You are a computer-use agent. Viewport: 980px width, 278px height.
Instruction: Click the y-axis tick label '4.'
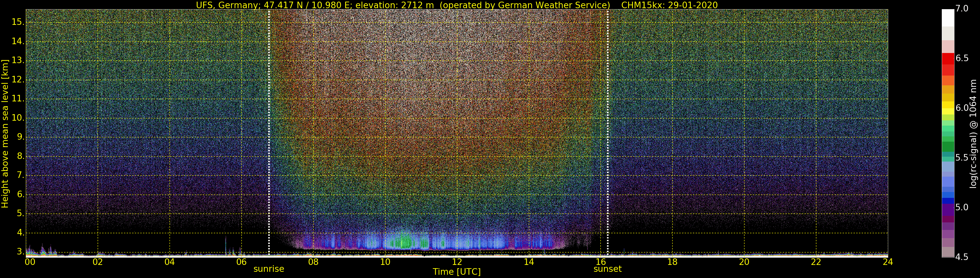(21, 233)
